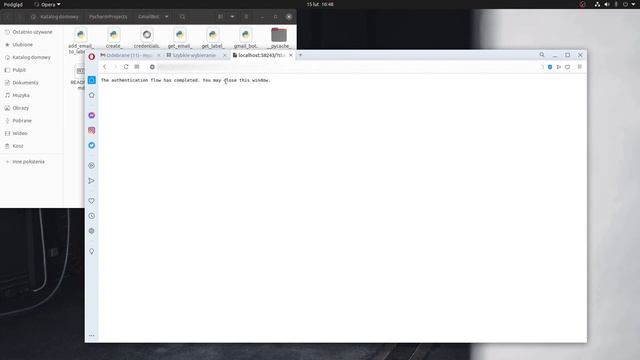Open Opera sidebar workspace blue square icon
Screen dimensions: 640x360
pos(91,80)
